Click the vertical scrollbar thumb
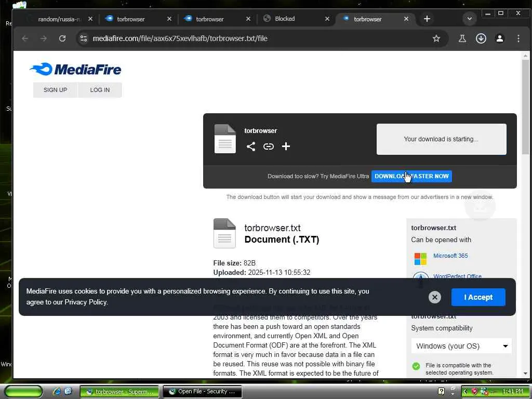This screenshot has height=399, width=532. (x=525, y=107)
